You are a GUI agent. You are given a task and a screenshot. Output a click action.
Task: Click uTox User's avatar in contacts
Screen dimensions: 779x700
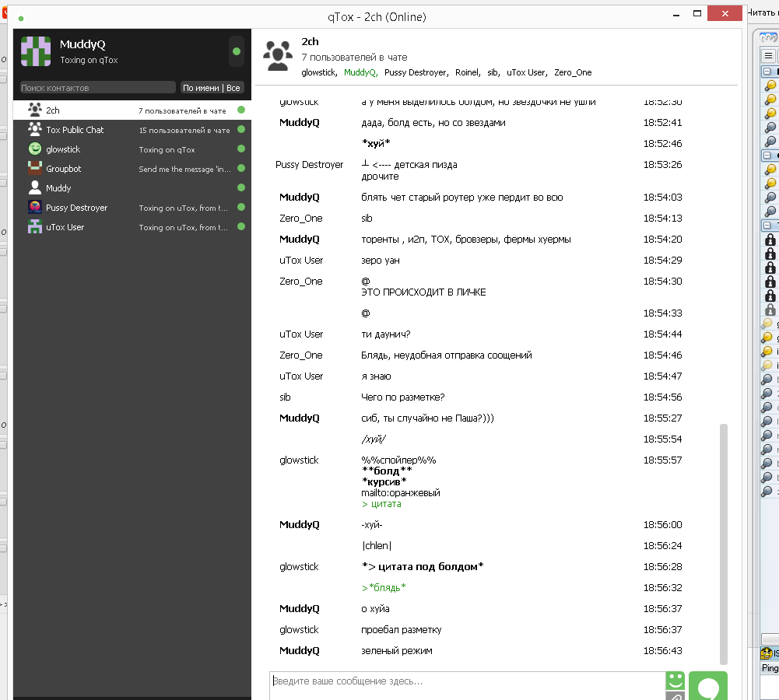point(35,226)
